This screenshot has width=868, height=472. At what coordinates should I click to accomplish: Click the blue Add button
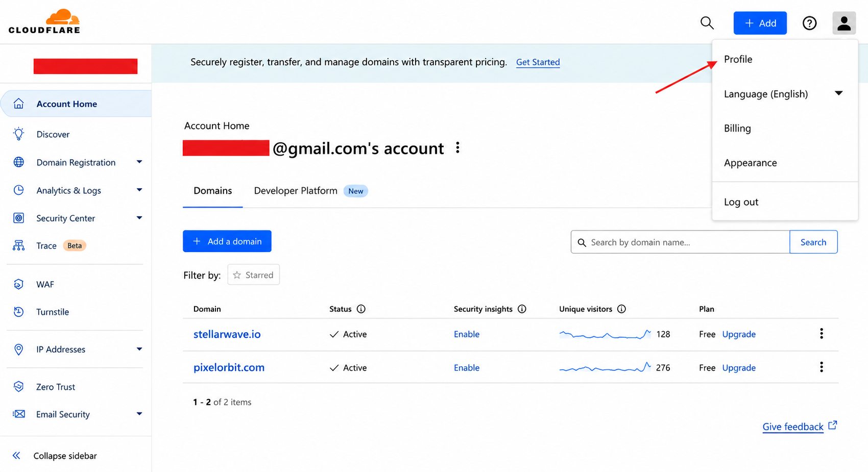click(x=760, y=23)
